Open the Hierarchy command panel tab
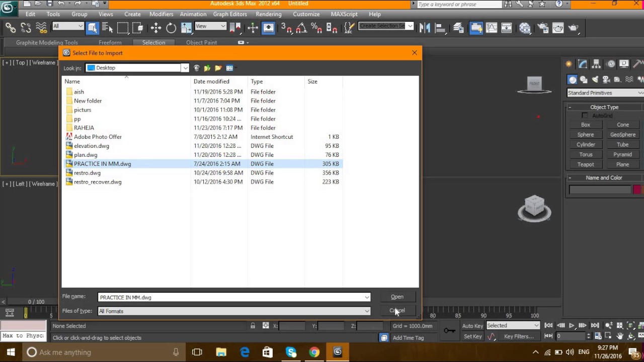The width and height of the screenshot is (644, 362). point(597,64)
